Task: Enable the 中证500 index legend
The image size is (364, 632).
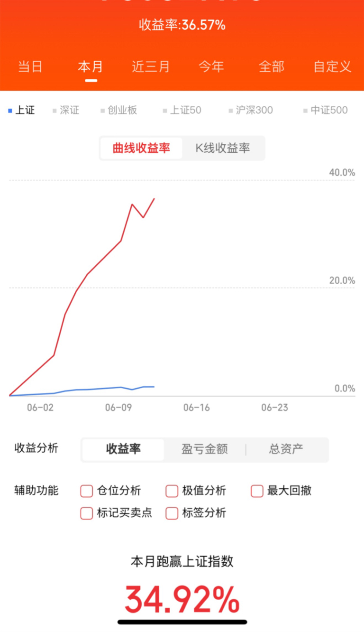Action: point(325,111)
